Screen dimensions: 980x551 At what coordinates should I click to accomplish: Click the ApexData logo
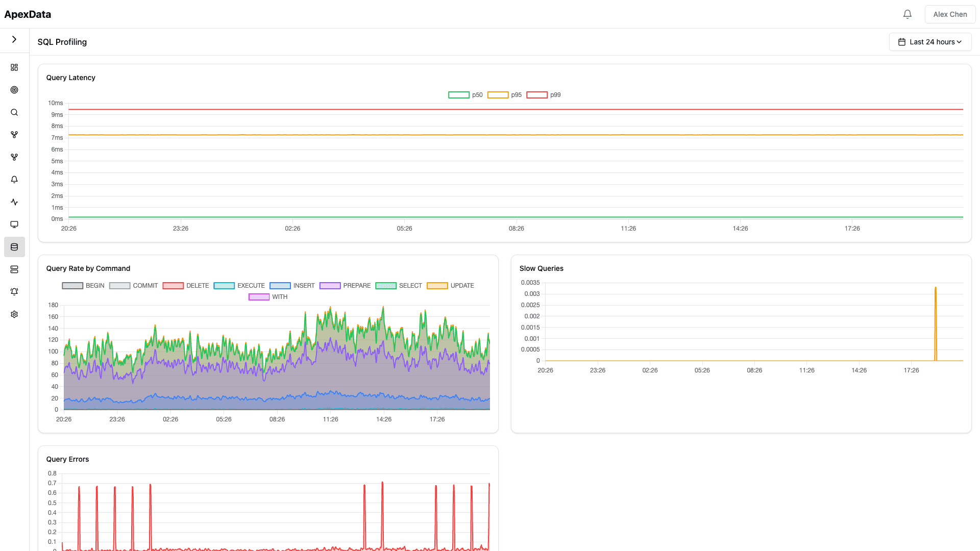27,14
